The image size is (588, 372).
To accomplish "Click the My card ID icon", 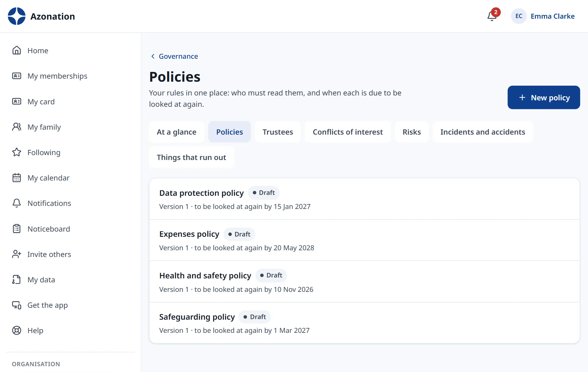I will click(x=17, y=102).
